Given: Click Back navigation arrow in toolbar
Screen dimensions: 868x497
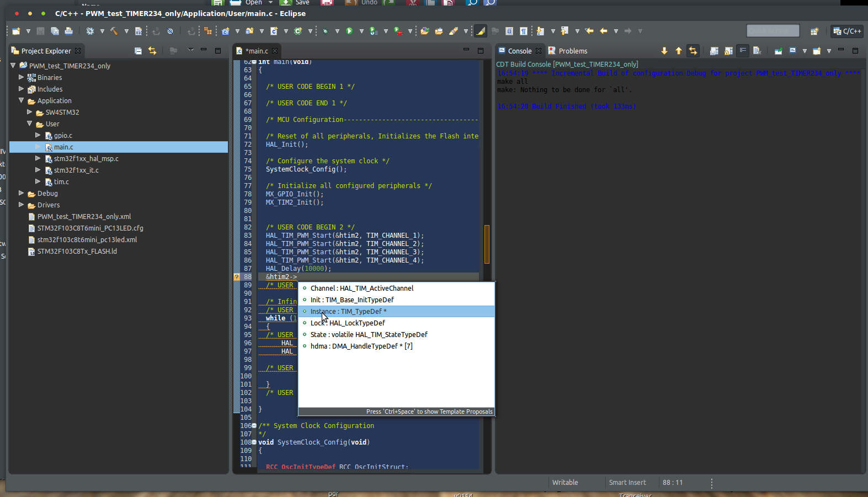Looking at the screenshot, I should [x=603, y=31].
